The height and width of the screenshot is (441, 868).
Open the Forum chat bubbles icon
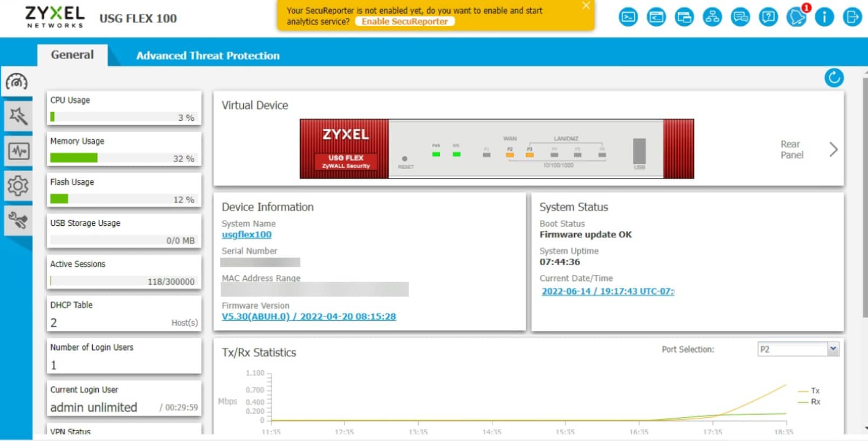[740, 17]
